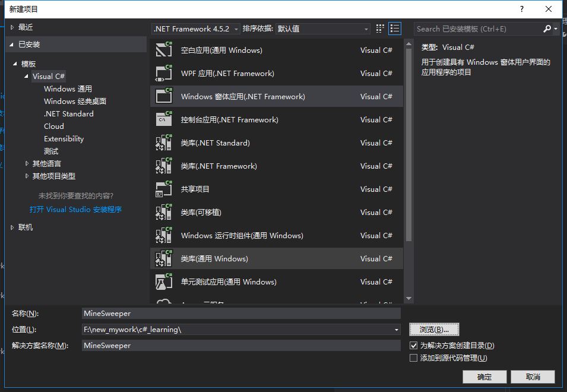The image size is (567, 392).
Task: Click the 浏览(B)... button
Action: coord(434,330)
